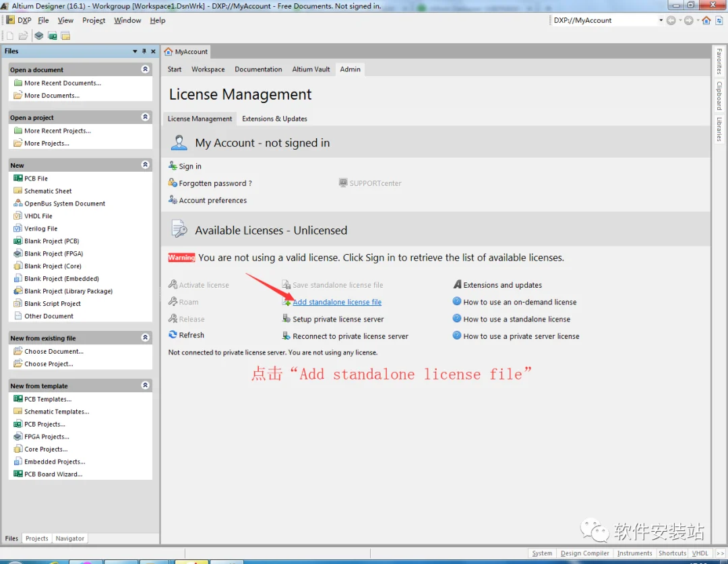Switch to the Extensions & Updates tab
This screenshot has height=564, width=728.
pyautogui.click(x=274, y=119)
